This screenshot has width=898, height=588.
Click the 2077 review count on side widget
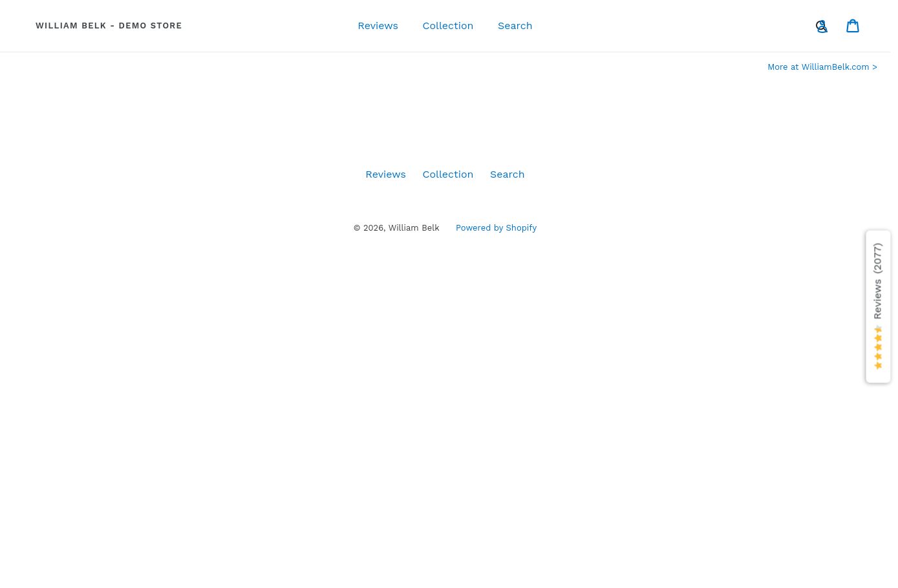877,258
